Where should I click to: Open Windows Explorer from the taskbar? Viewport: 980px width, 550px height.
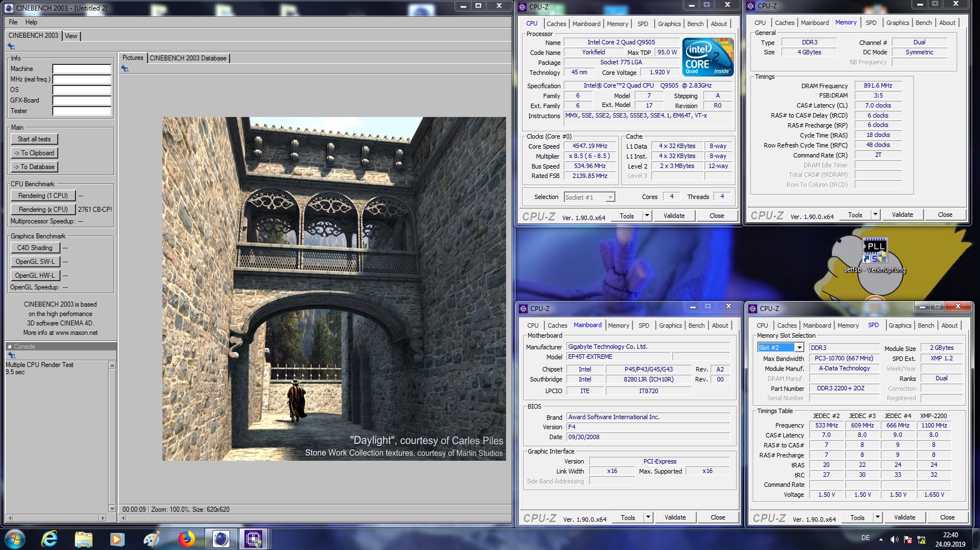83,538
